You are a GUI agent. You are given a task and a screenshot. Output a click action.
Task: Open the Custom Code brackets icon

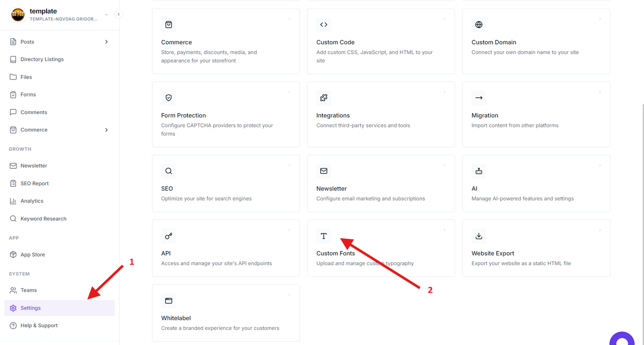click(x=324, y=25)
